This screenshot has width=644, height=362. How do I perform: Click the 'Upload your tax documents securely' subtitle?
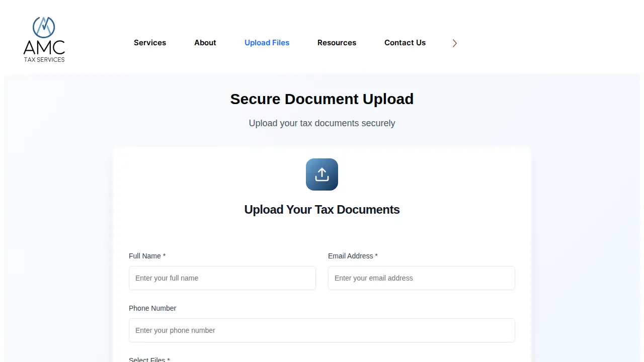[322, 123]
